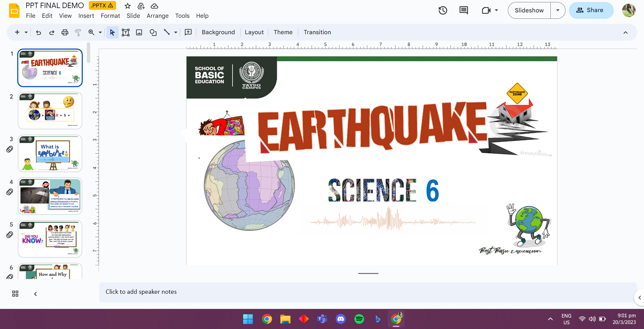Image resolution: width=644 pixels, height=329 pixels.
Task: Star the PPT FINAL DEMO presentation
Action: [127, 6]
